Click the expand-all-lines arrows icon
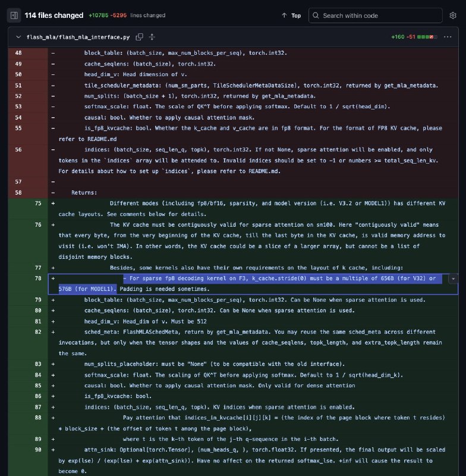 [152, 36]
